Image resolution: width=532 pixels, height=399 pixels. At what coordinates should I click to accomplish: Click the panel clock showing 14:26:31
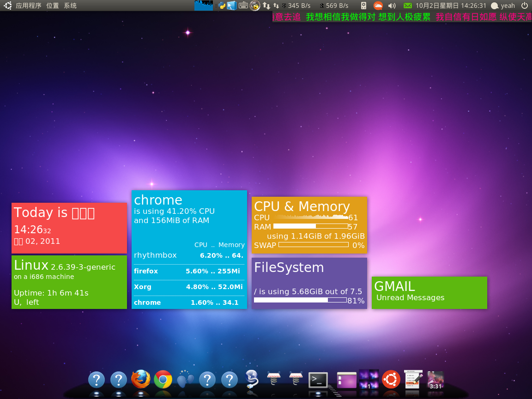[x=451, y=6]
